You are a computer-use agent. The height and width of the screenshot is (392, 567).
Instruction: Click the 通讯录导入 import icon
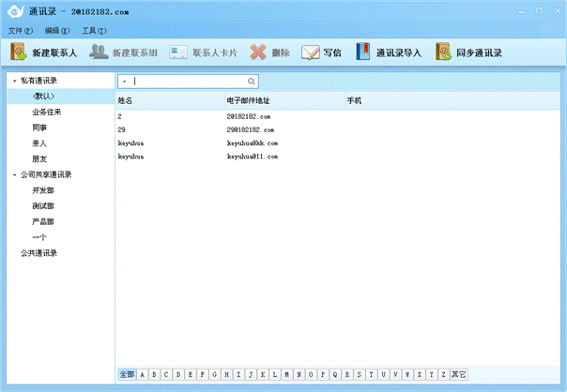pos(363,53)
